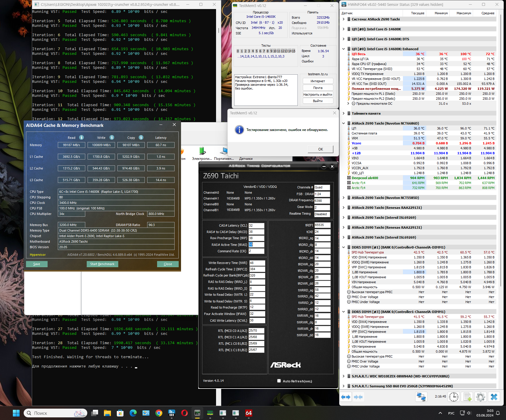Image resolution: width=506 pixels, height=420 pixels.
Task: Expand the Тайминги памяти sensor group
Action: click(x=344, y=113)
